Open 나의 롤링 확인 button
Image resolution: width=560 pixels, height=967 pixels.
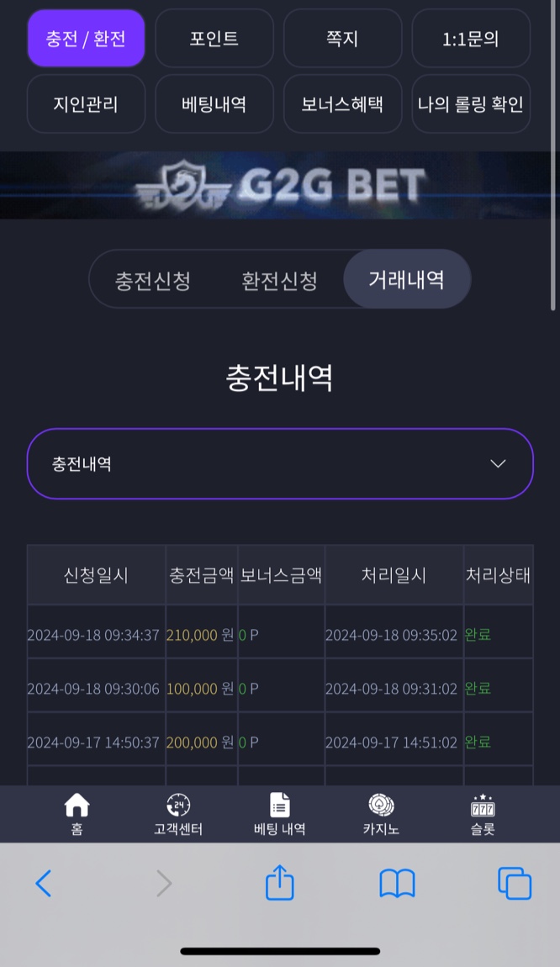[x=471, y=103]
